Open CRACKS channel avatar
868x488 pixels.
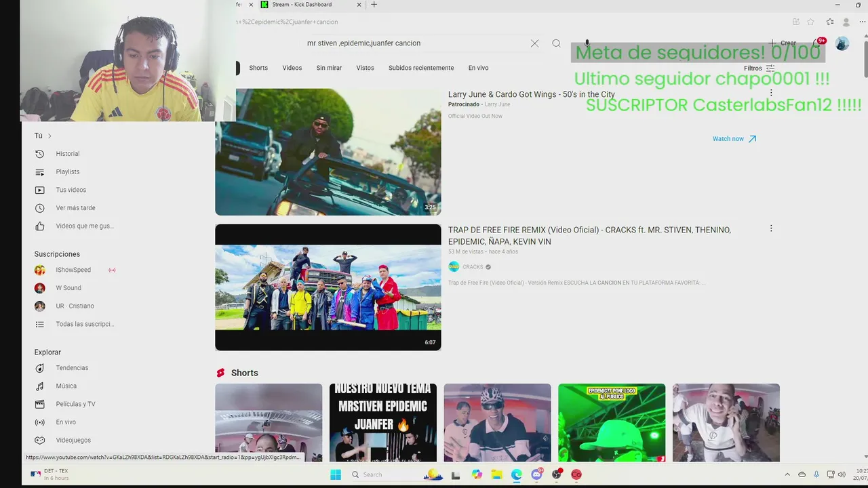pyautogui.click(x=454, y=267)
